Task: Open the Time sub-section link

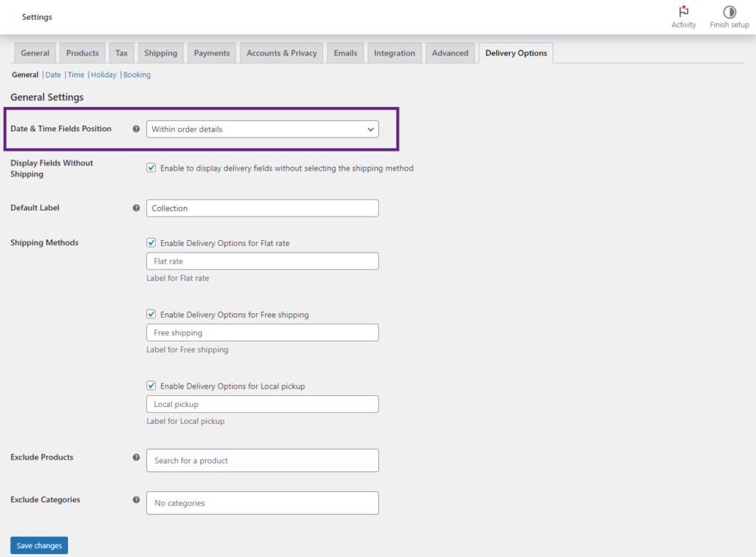Action: [76, 75]
